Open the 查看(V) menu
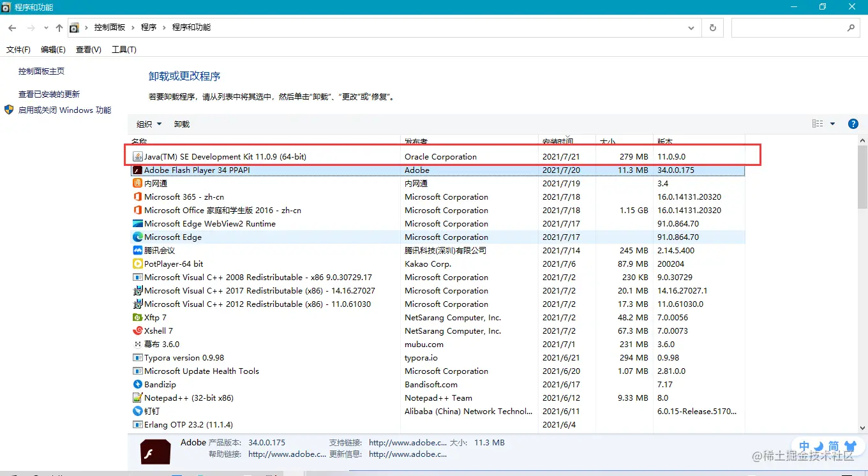 tap(89, 50)
